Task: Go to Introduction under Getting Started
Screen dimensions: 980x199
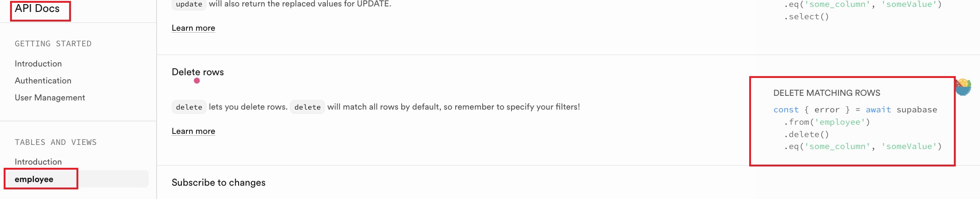Action: (x=38, y=64)
